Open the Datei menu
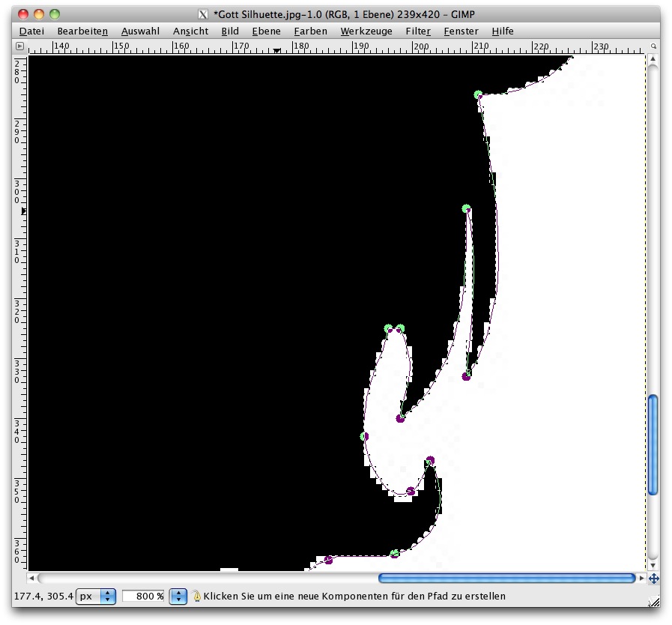 coord(31,31)
